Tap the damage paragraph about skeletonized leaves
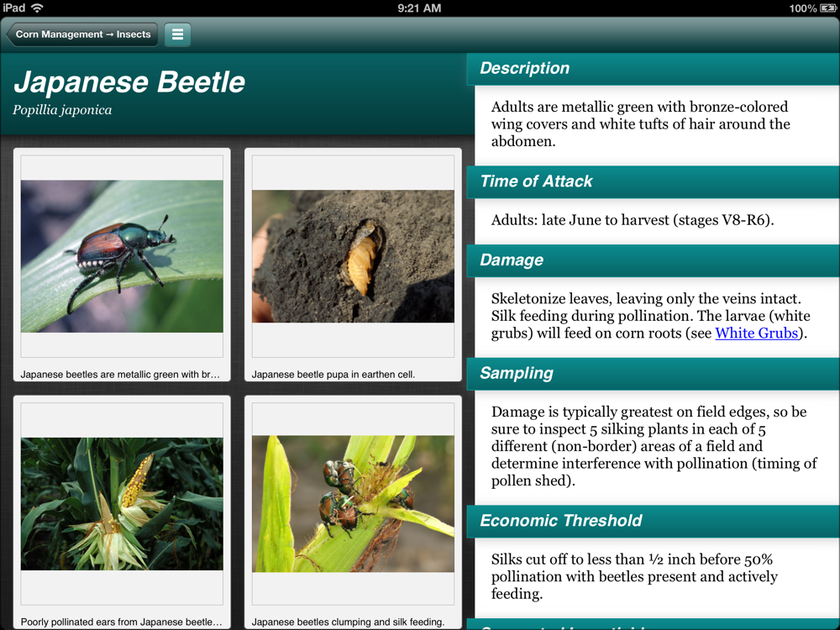Screen dimensions: 840x630 pos(650,316)
